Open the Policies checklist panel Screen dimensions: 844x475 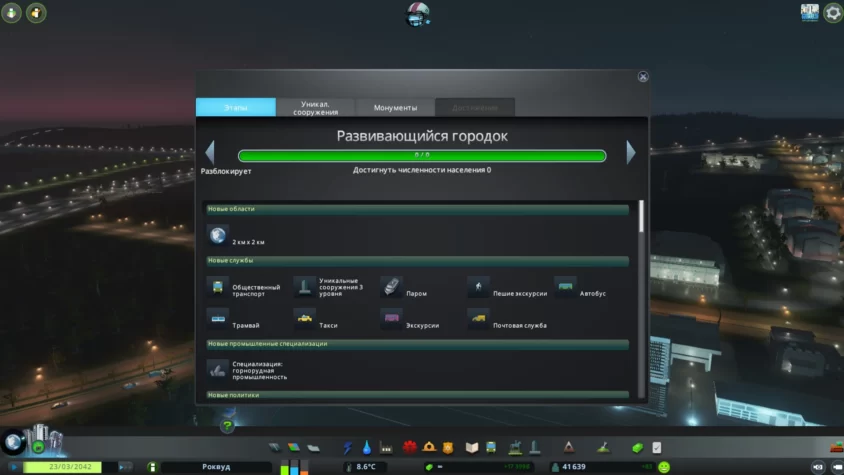point(657,448)
